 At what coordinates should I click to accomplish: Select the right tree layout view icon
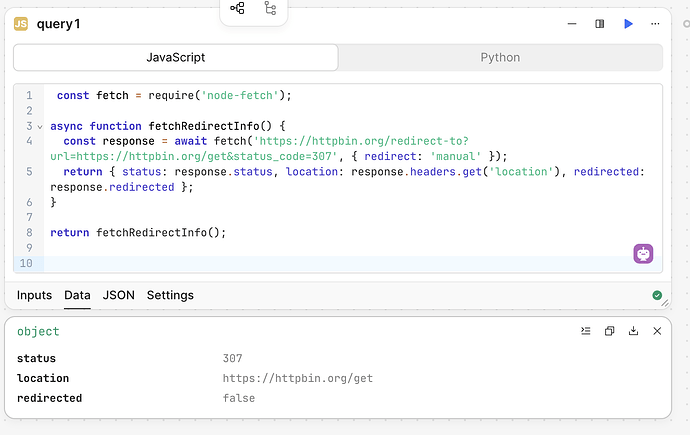[270, 9]
